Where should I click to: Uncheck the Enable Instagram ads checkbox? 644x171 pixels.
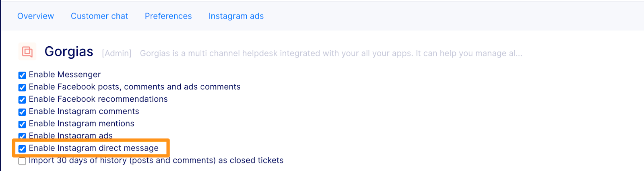22,136
